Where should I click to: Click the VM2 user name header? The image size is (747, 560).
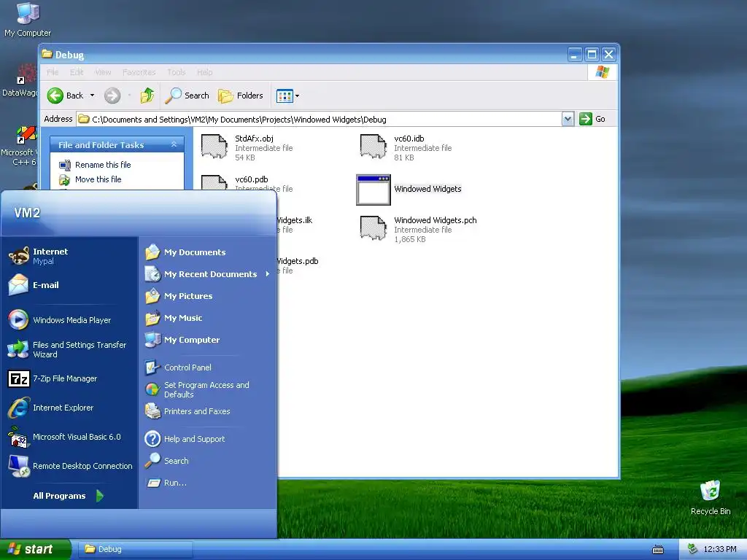coord(27,213)
